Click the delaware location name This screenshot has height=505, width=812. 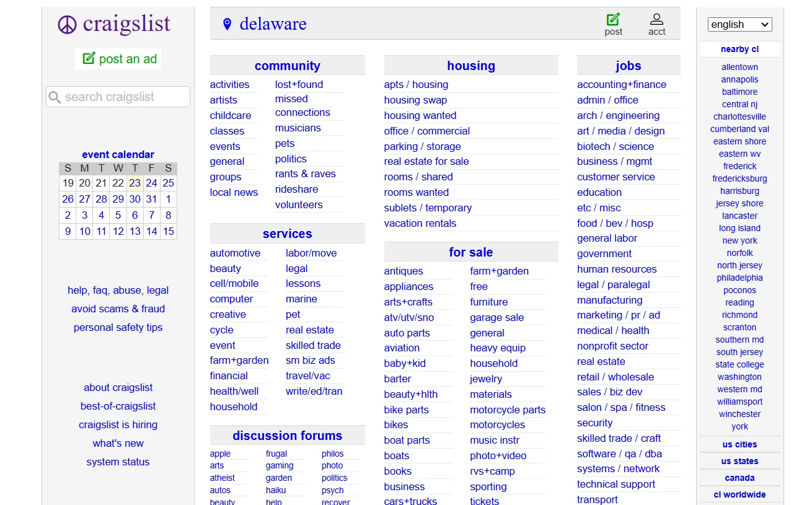tap(273, 24)
